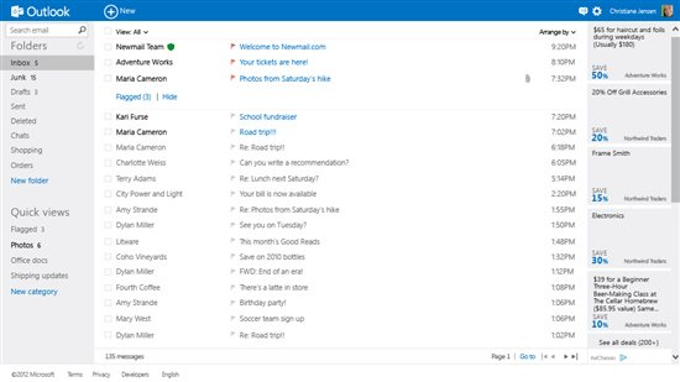Image resolution: width=680 pixels, height=382 pixels.
Task: Open the Shopping folder
Action: [x=26, y=150]
